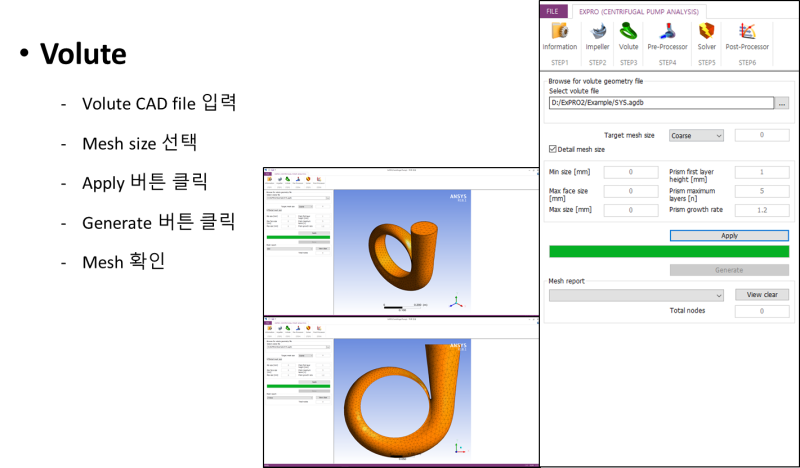Click the Total nodes field
This screenshot has width=800, height=468.
[762, 311]
